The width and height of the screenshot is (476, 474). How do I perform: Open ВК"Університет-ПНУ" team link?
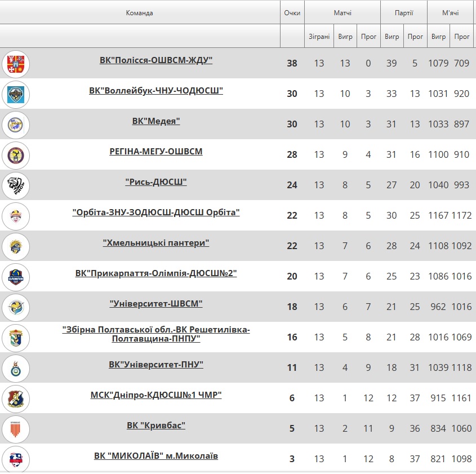tap(156, 365)
